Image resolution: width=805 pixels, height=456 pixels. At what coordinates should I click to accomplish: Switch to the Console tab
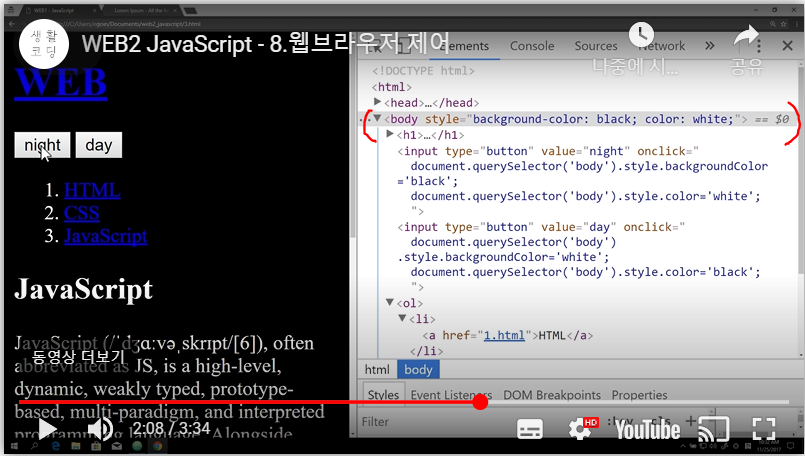[x=532, y=46]
